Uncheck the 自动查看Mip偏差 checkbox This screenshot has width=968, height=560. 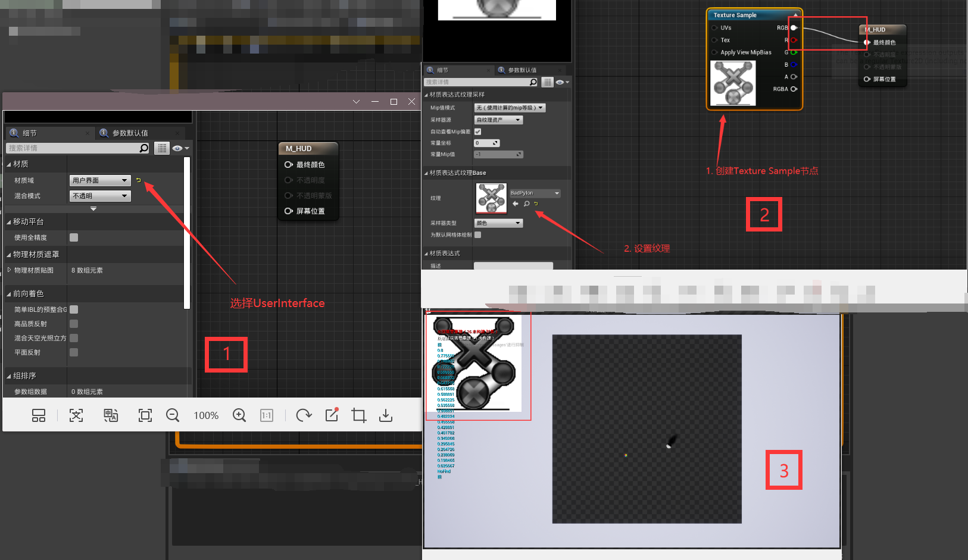pyautogui.click(x=477, y=132)
